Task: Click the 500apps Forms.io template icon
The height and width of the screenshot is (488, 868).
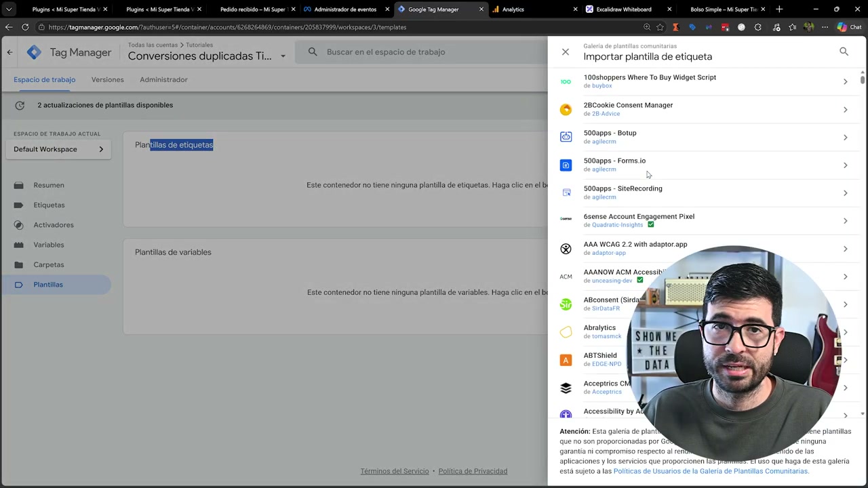Action: [566, 165]
